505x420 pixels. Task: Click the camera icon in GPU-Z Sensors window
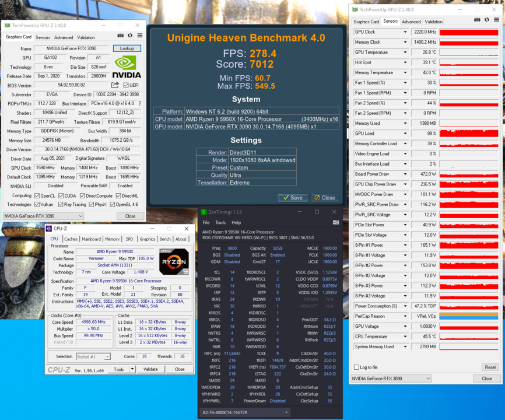coord(478,20)
